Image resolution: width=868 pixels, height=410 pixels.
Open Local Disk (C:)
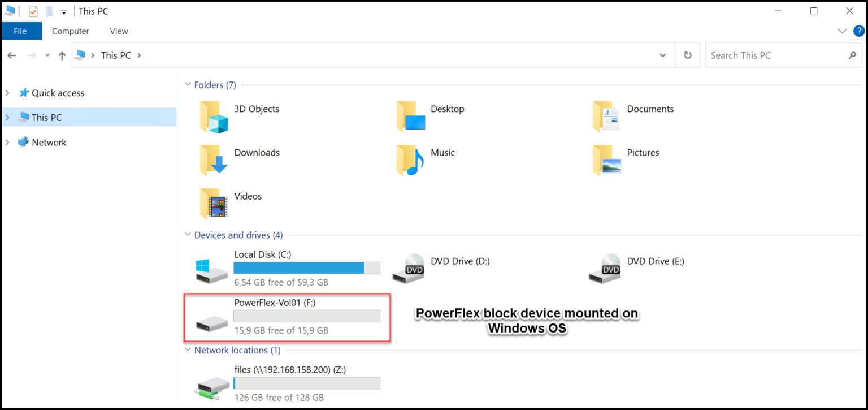point(263,254)
